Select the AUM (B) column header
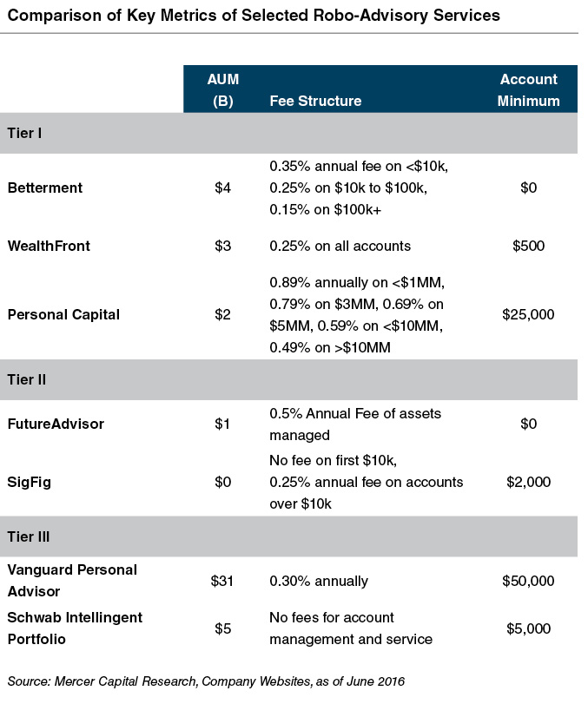The height and width of the screenshot is (704, 588). tap(224, 89)
